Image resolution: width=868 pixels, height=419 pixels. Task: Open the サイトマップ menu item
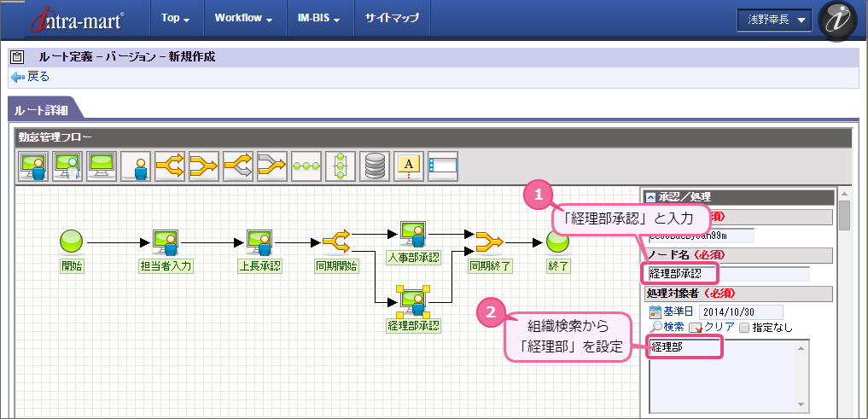(x=392, y=18)
